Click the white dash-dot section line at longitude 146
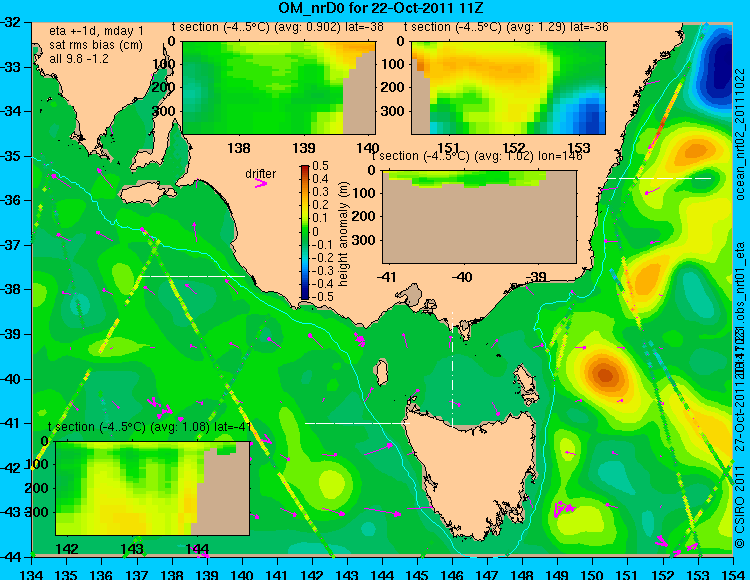 (x=452, y=370)
